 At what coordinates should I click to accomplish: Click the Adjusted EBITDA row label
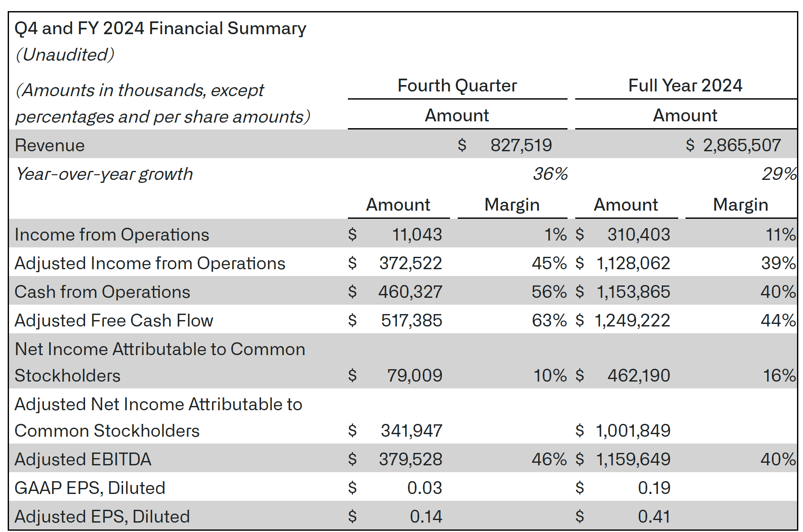[83, 459]
